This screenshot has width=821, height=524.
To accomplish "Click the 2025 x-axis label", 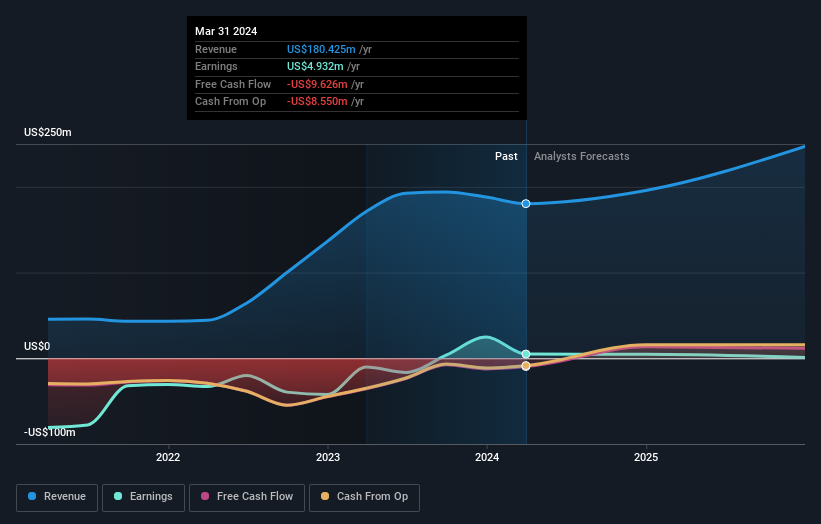I will tap(646, 458).
